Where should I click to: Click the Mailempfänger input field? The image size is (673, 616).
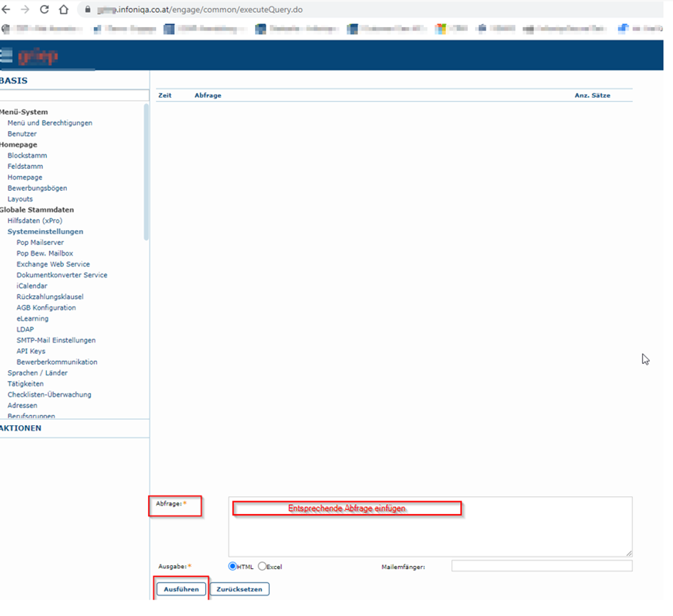pyautogui.click(x=541, y=566)
